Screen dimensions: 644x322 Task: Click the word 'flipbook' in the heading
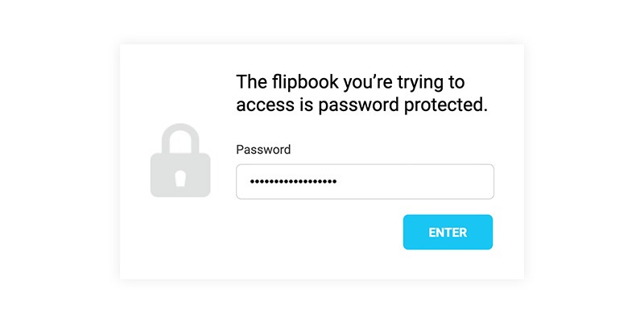(306, 83)
